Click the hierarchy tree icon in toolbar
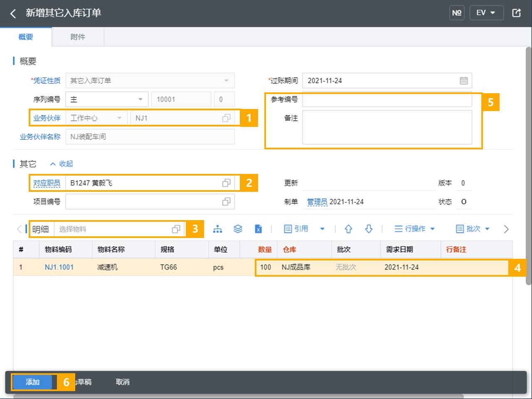Viewport: 532px width, 399px height. [x=217, y=229]
